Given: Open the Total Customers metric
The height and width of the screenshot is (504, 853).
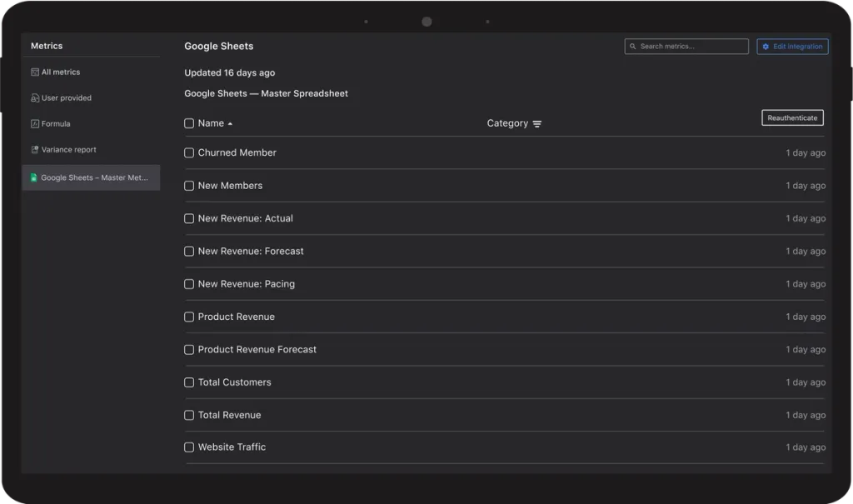Looking at the screenshot, I should (234, 382).
